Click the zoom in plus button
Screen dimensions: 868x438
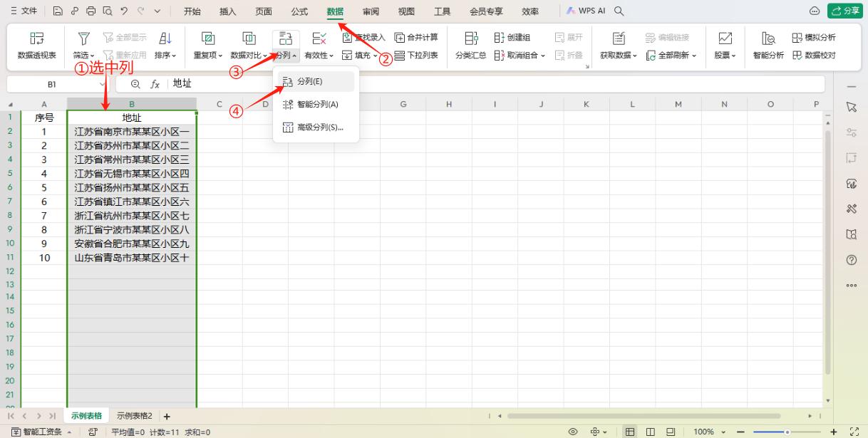pos(834,432)
